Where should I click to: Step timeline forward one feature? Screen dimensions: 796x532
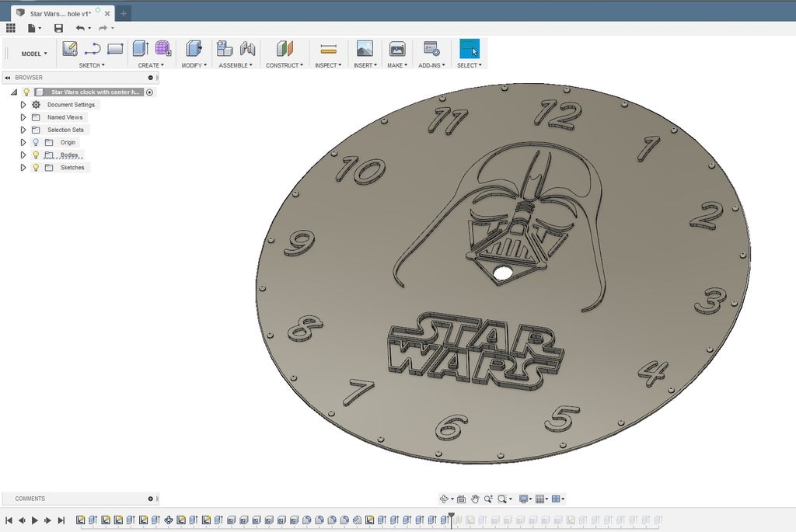click(x=48, y=520)
